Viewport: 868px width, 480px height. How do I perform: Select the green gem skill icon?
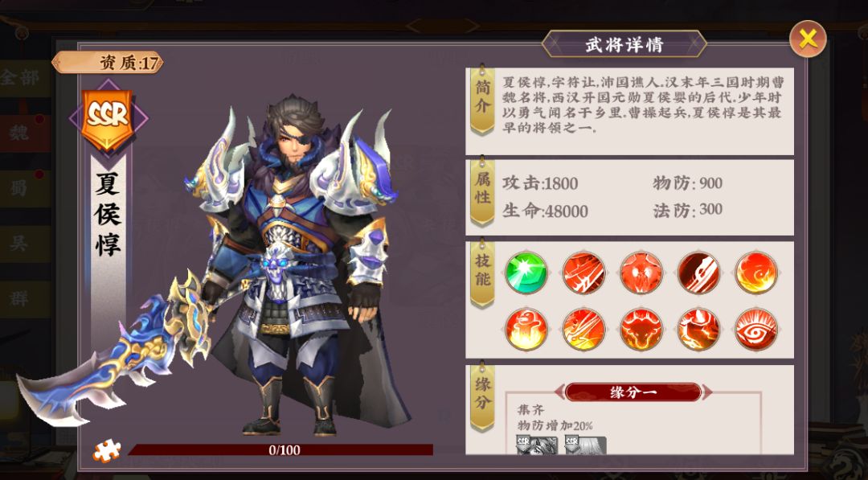526,273
